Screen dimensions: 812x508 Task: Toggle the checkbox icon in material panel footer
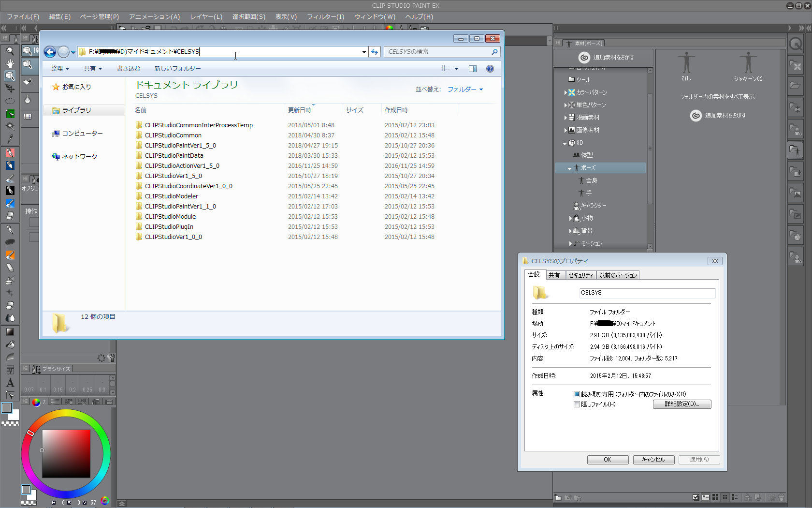(696, 497)
